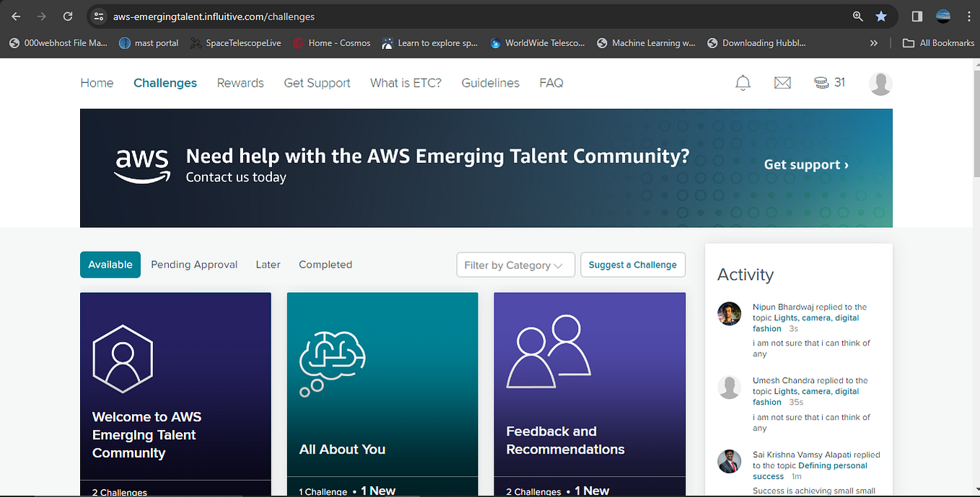Open the All About You card title
Screen dimensions: 980x497
pos(342,449)
